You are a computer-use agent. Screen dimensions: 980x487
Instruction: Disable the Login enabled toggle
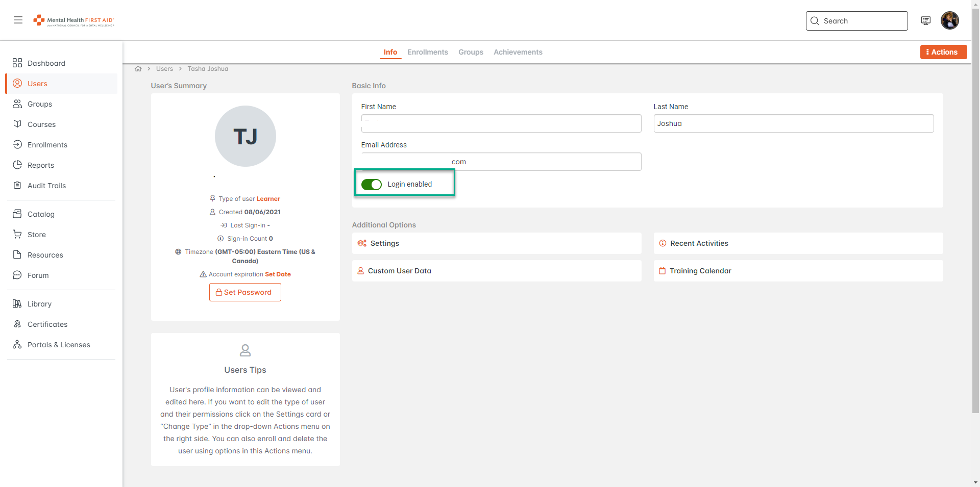point(372,185)
